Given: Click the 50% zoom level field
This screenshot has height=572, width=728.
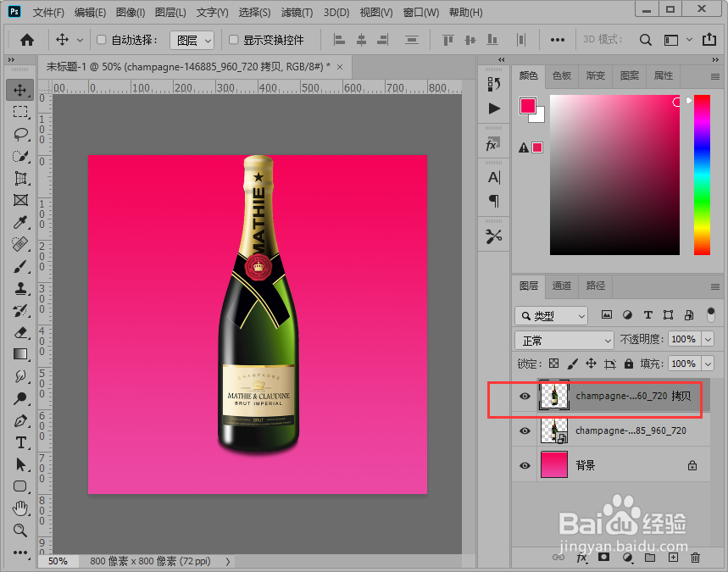Looking at the screenshot, I should click(x=58, y=561).
